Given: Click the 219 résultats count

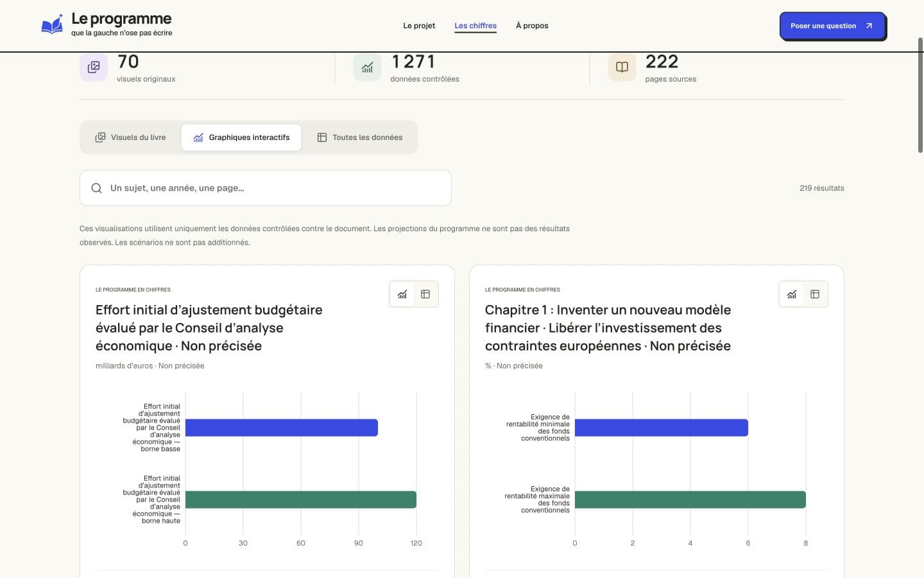Looking at the screenshot, I should tap(822, 188).
